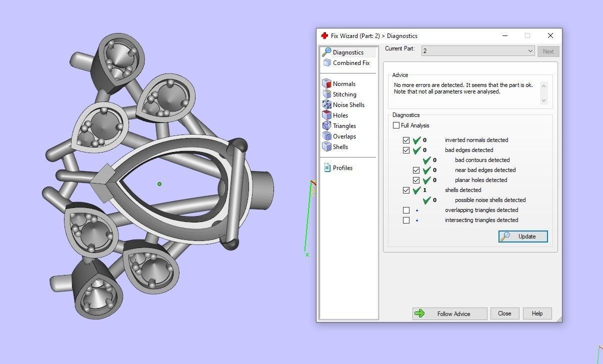Uncheck inverted normals detected checkbox
Screen dimensions: 603x364
(406, 140)
